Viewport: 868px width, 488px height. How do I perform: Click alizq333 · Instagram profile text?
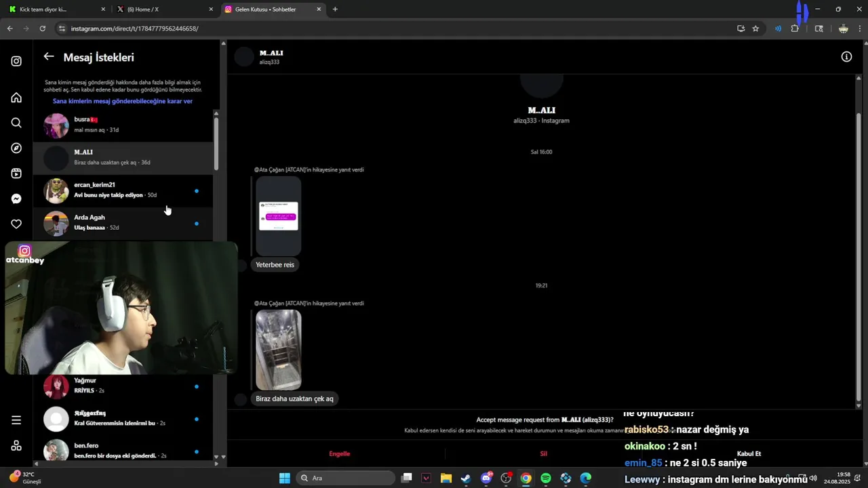tap(541, 121)
